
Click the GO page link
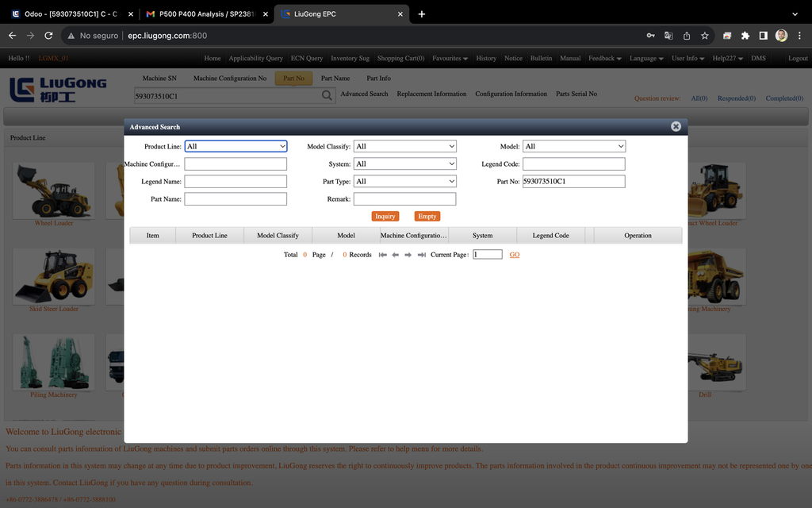[515, 255]
